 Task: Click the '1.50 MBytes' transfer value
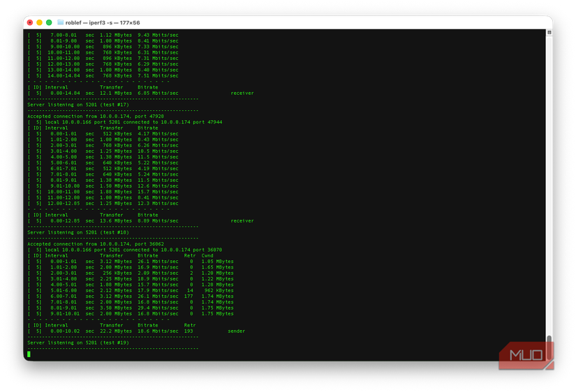pos(116,186)
